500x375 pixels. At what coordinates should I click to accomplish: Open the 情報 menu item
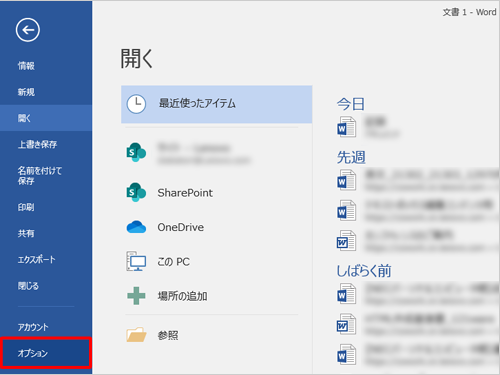pyautogui.click(x=26, y=66)
